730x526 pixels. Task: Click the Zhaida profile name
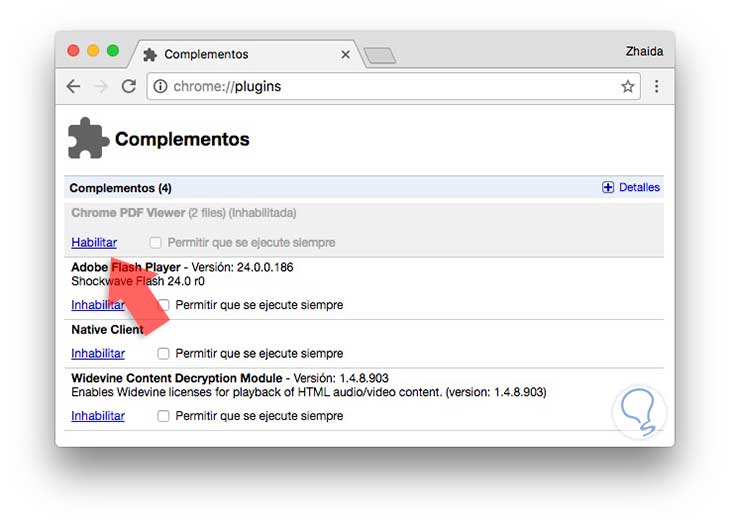[x=644, y=51]
